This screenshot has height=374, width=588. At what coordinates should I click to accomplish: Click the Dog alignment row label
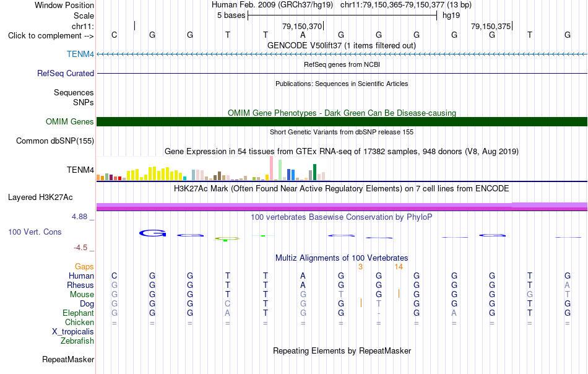87,304
